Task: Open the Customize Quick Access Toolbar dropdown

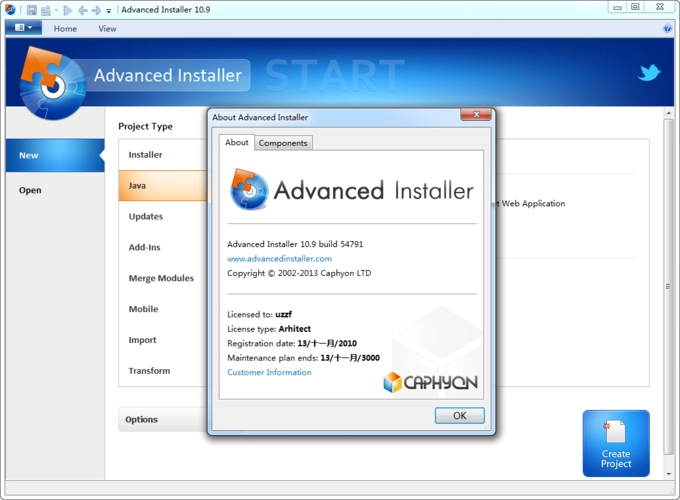Action: pos(108,10)
